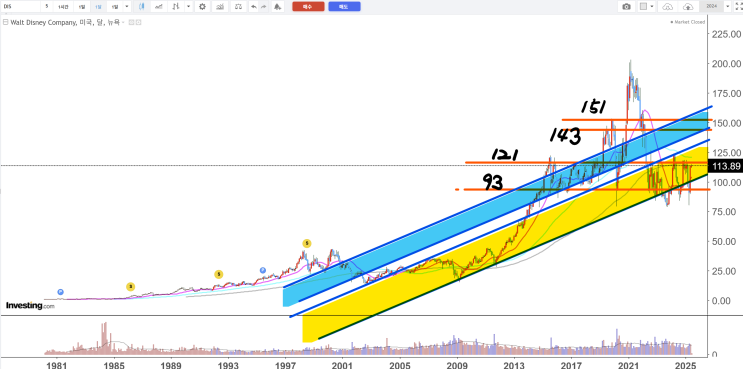Take a snapshot with camera icon

pos(626,7)
